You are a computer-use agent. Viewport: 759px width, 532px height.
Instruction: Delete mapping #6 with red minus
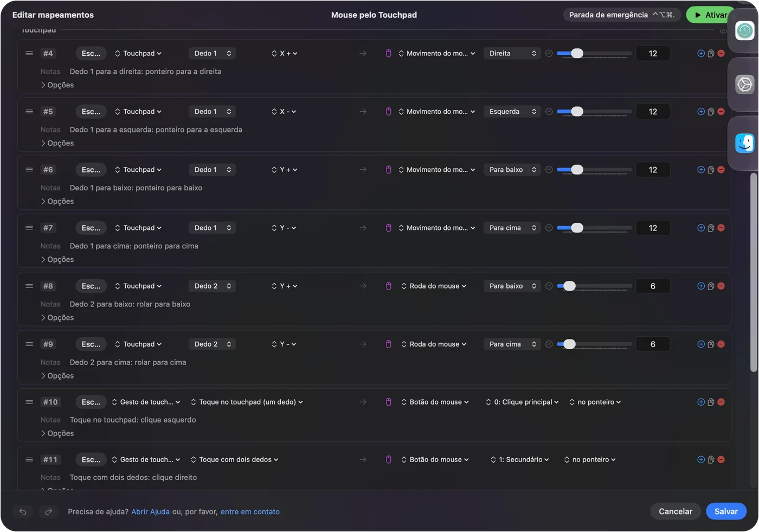[721, 170]
